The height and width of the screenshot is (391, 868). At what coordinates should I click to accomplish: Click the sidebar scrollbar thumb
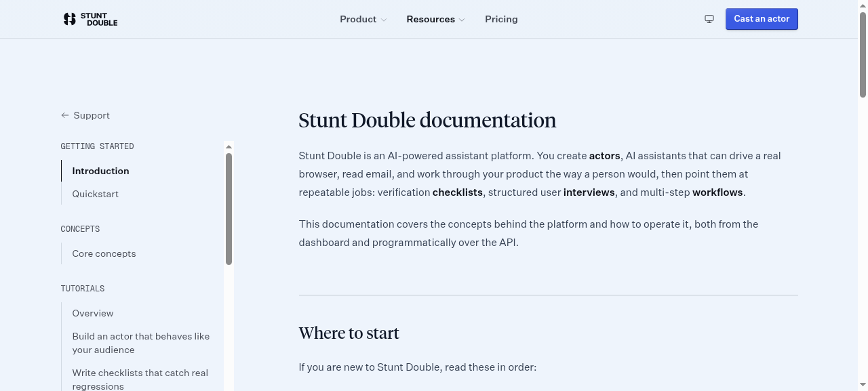229,209
